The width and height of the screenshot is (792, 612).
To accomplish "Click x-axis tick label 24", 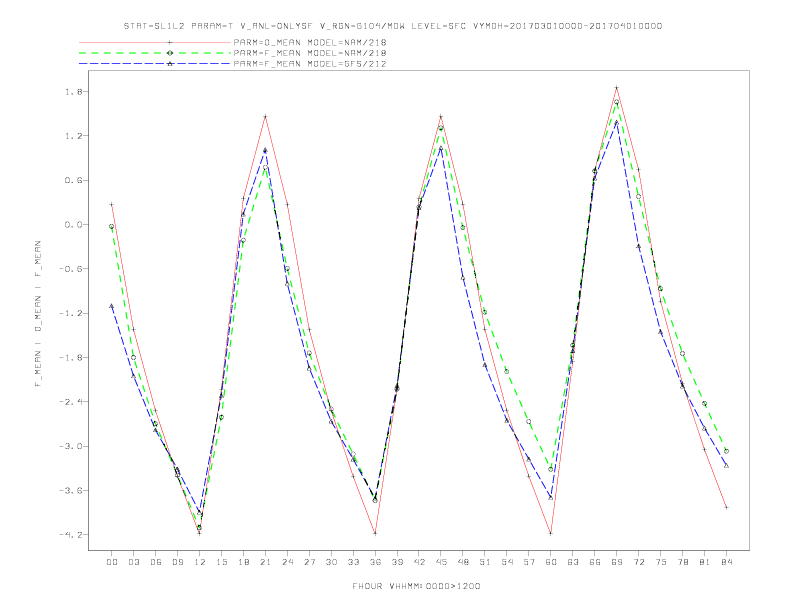I will pyautogui.click(x=287, y=562).
